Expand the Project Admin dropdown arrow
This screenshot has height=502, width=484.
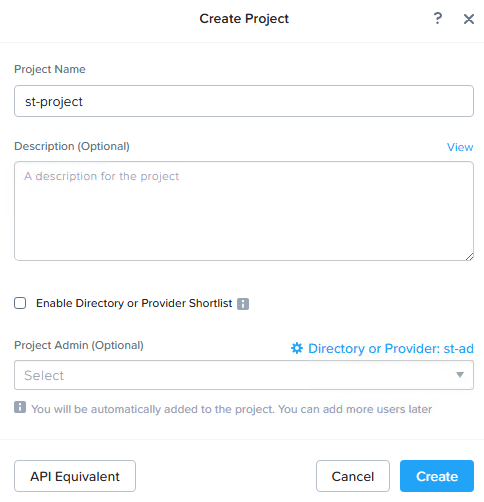tap(460, 375)
